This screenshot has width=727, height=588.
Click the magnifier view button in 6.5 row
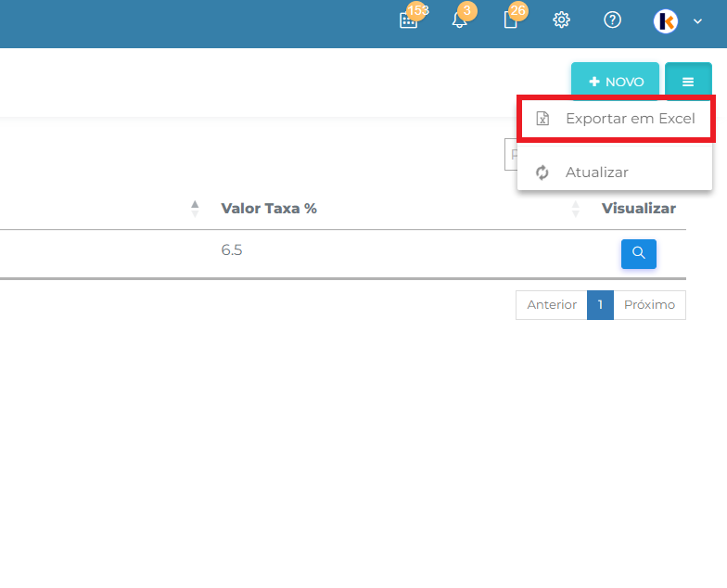[x=638, y=254]
